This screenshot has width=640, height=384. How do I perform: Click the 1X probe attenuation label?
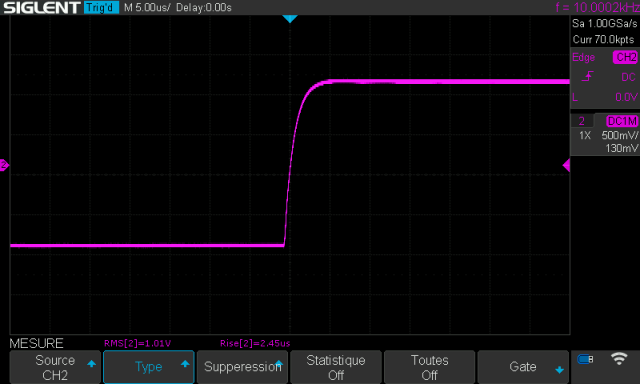(585, 135)
